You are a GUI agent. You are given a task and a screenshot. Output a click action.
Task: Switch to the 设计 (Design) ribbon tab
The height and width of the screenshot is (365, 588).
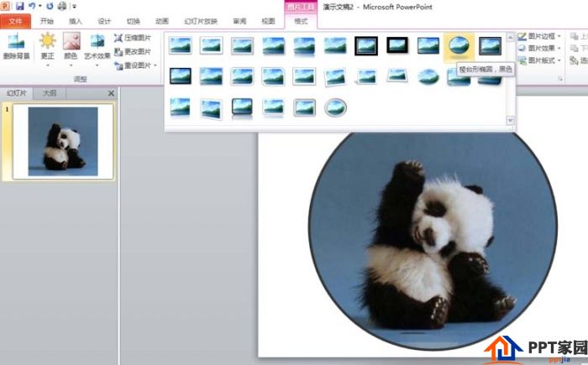click(x=104, y=21)
